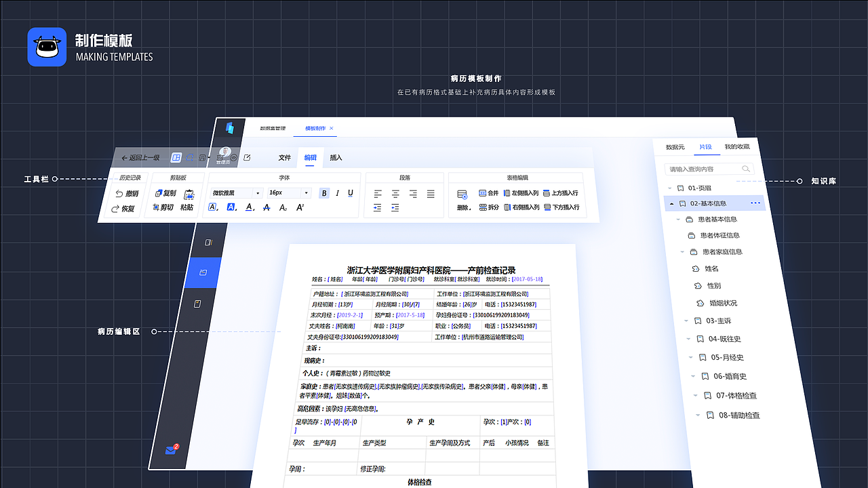
Task: Center align the paragraph
Action: (x=395, y=194)
